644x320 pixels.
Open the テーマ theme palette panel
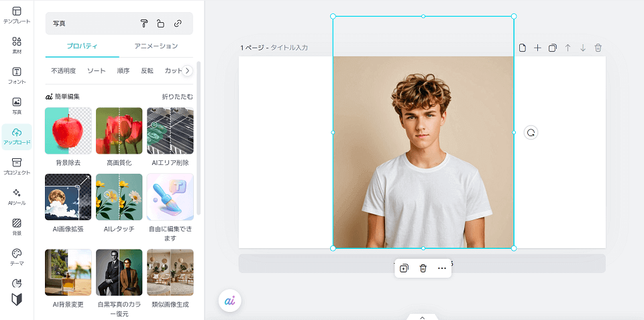[17, 257]
